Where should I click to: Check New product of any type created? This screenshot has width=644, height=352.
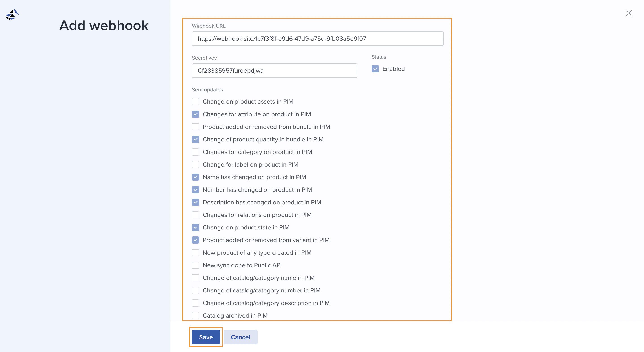195,252
